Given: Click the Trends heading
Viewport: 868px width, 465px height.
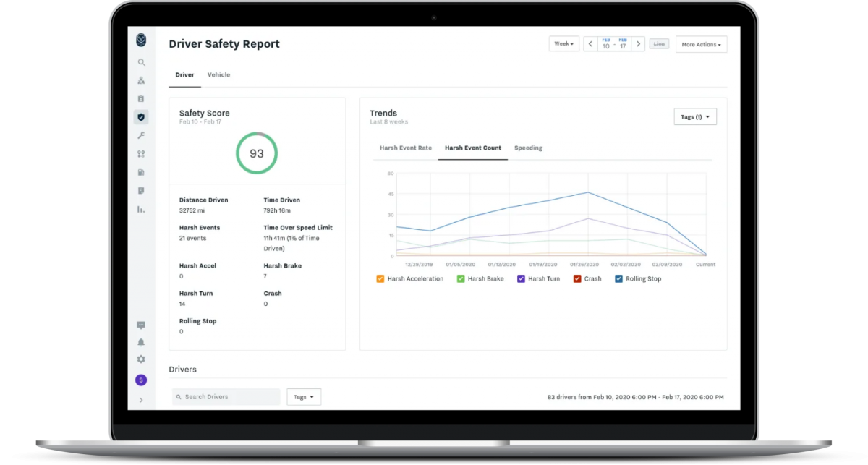Looking at the screenshot, I should [383, 113].
